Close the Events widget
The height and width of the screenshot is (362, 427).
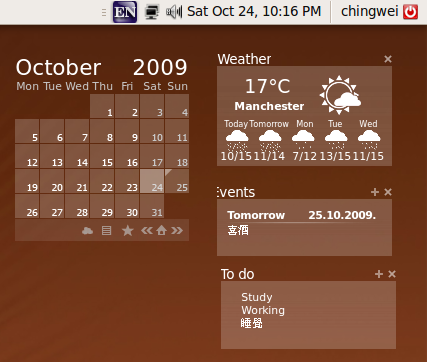(x=388, y=192)
